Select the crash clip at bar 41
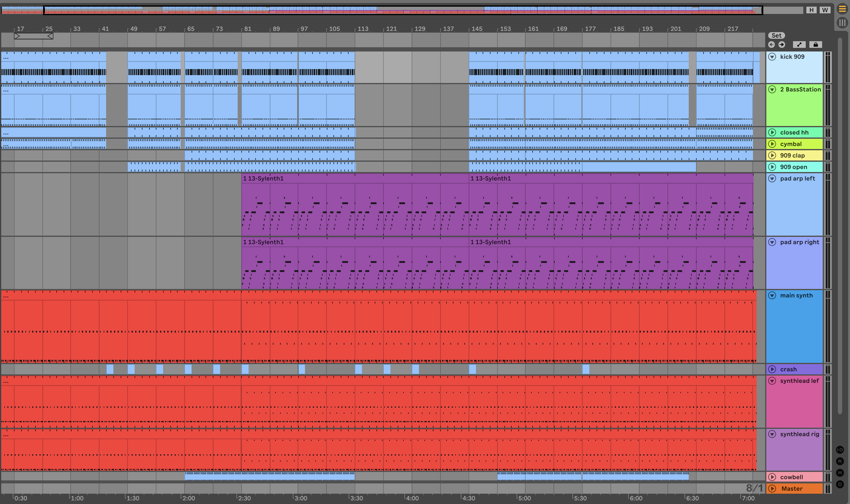 pyautogui.click(x=110, y=369)
